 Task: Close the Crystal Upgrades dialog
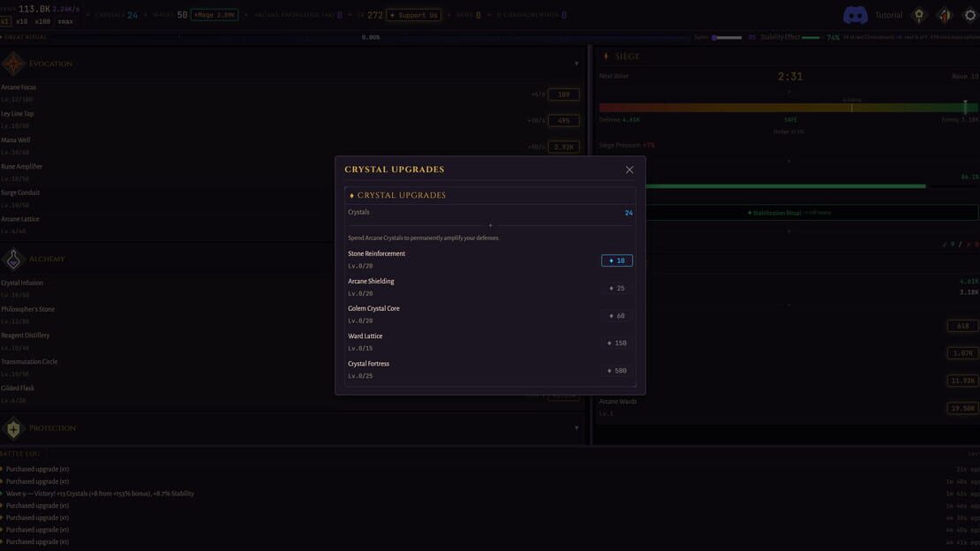(629, 170)
